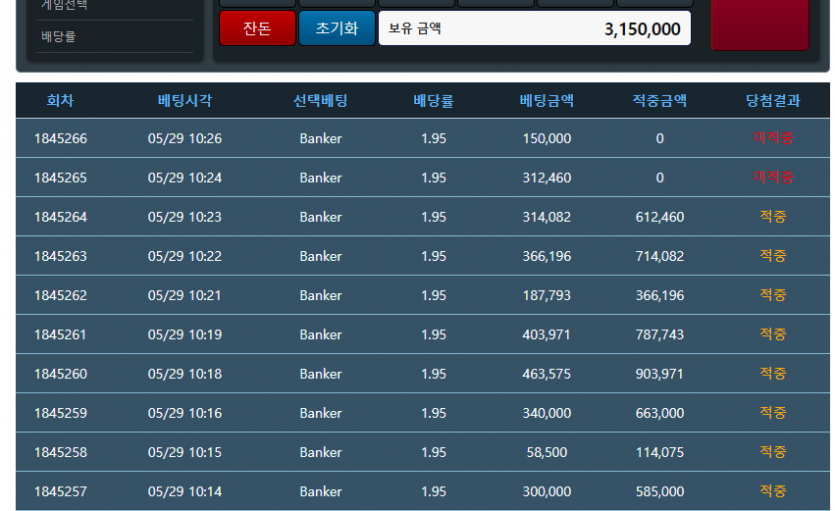This screenshot has height=511, width=835.
Task: Click bet amount 58,500
Action: tap(547, 452)
